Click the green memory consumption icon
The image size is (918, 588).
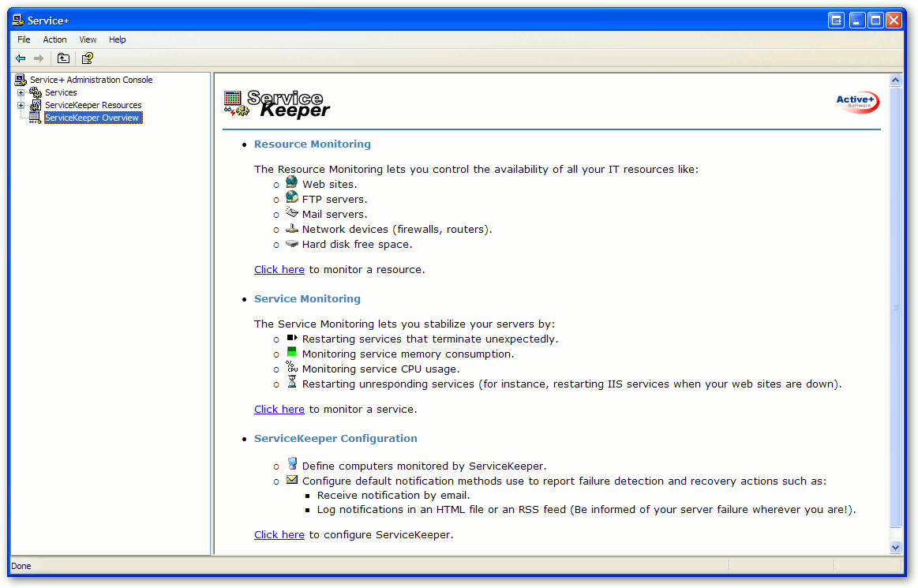click(x=291, y=351)
